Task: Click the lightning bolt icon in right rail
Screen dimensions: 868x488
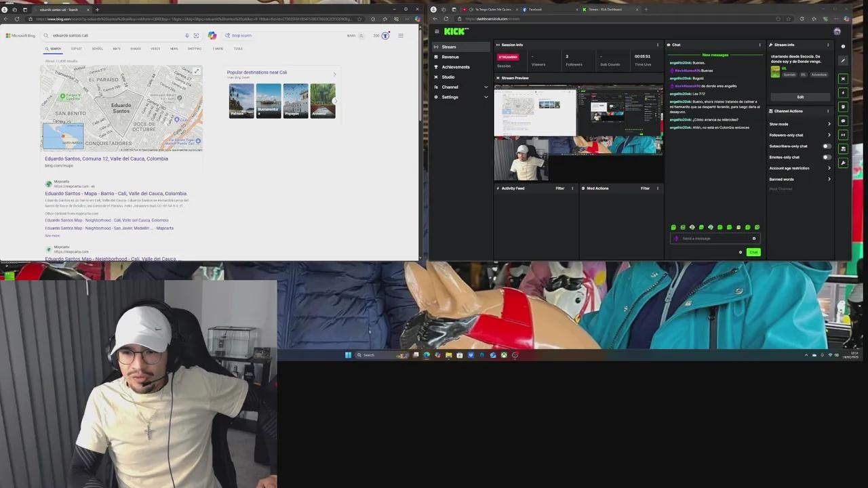Action: tap(843, 93)
